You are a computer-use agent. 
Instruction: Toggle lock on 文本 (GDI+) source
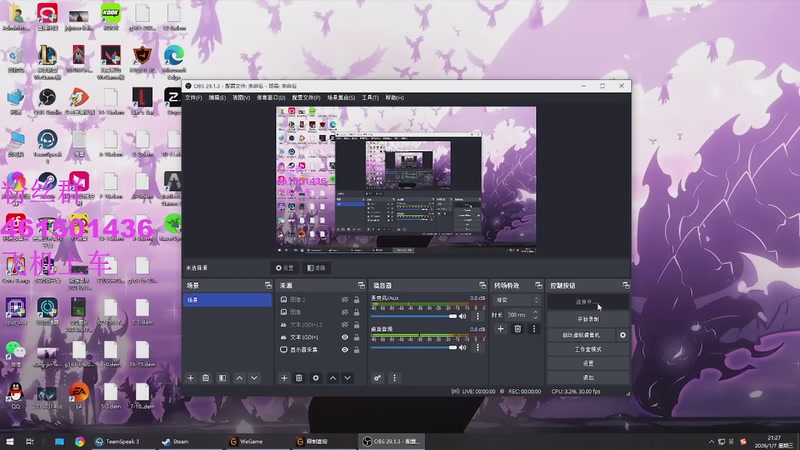click(357, 337)
